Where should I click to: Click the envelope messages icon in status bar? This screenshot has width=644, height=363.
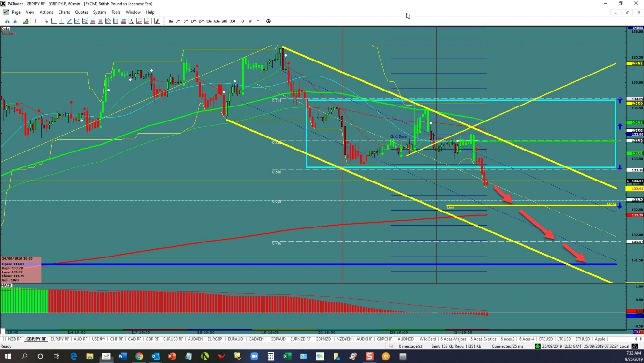tap(391, 346)
